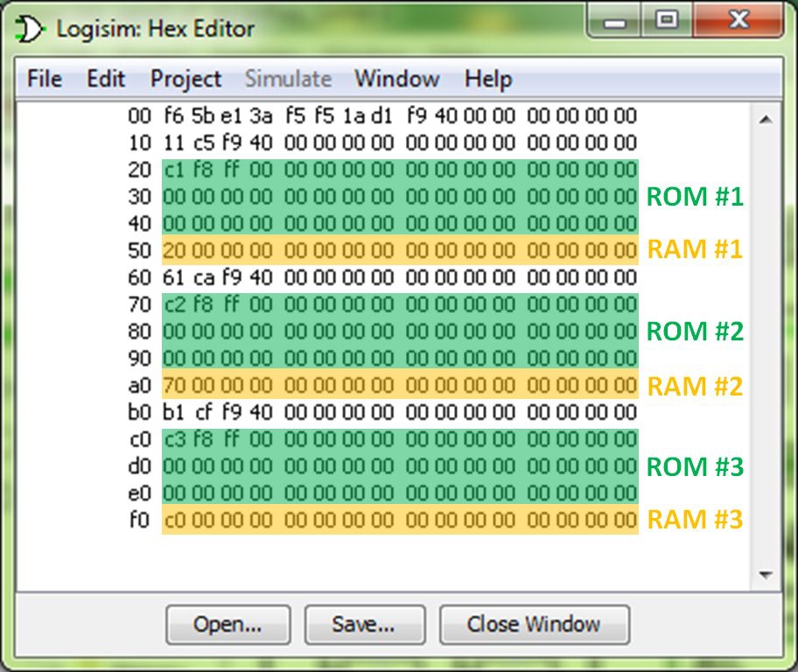Click the scrollbar up arrow
The width and height of the screenshot is (798, 672).
coord(766,120)
